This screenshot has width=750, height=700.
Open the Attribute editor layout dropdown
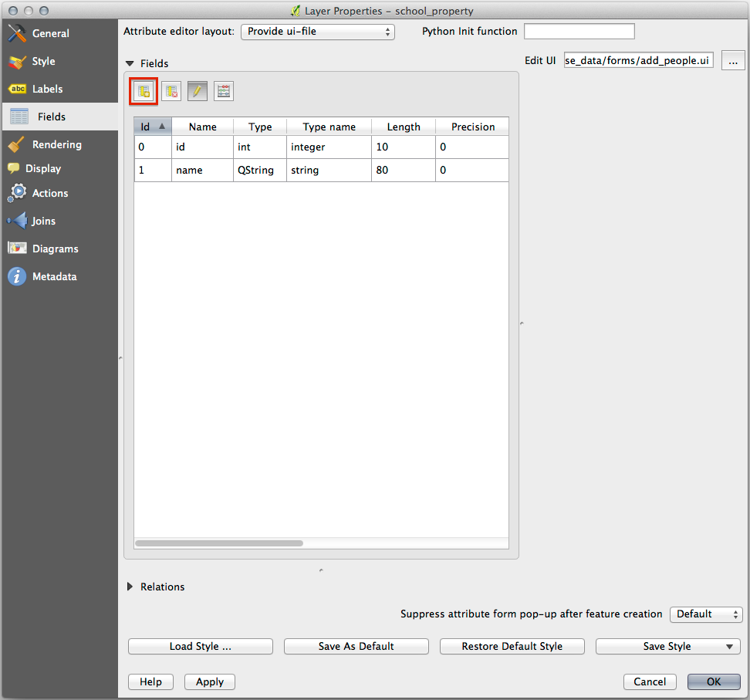coord(318,32)
